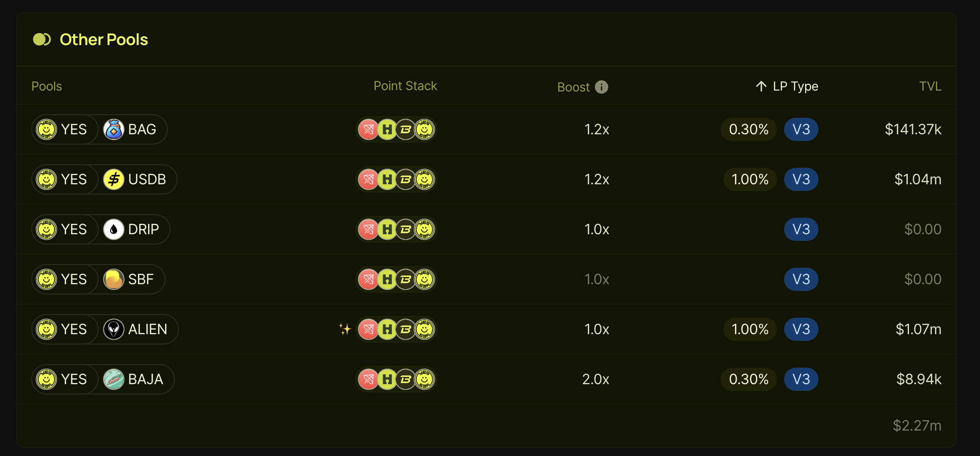This screenshot has width=980, height=456.
Task: Click the Boost info icon
Action: [602, 87]
